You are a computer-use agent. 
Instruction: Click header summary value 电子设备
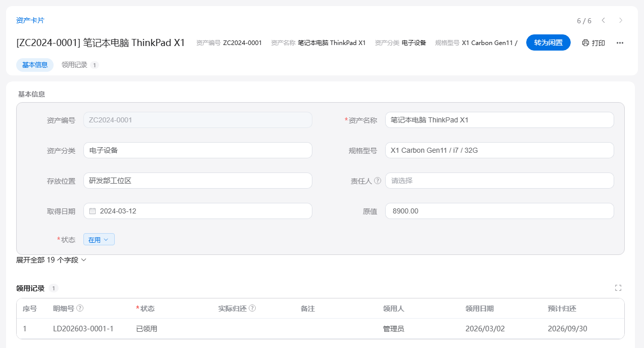click(414, 43)
